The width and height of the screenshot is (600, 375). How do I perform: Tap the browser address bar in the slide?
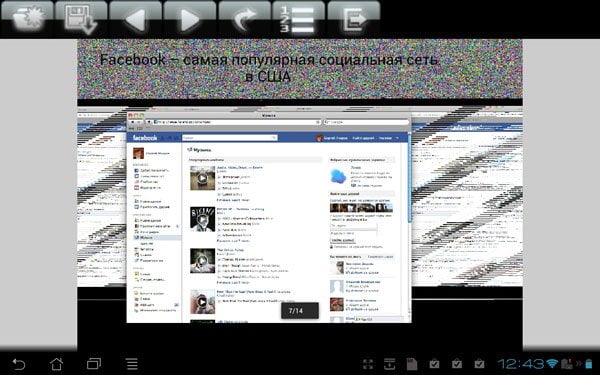[x=237, y=122]
